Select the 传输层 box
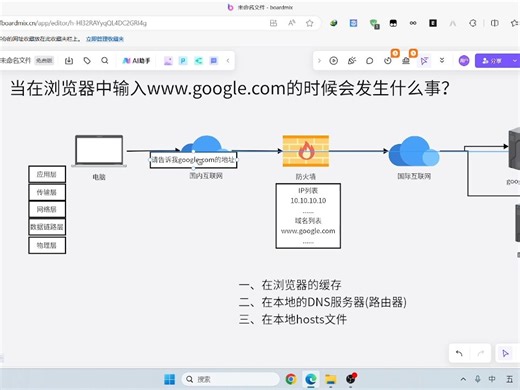Image resolution: width=520 pixels, height=390 pixels. click(47, 192)
